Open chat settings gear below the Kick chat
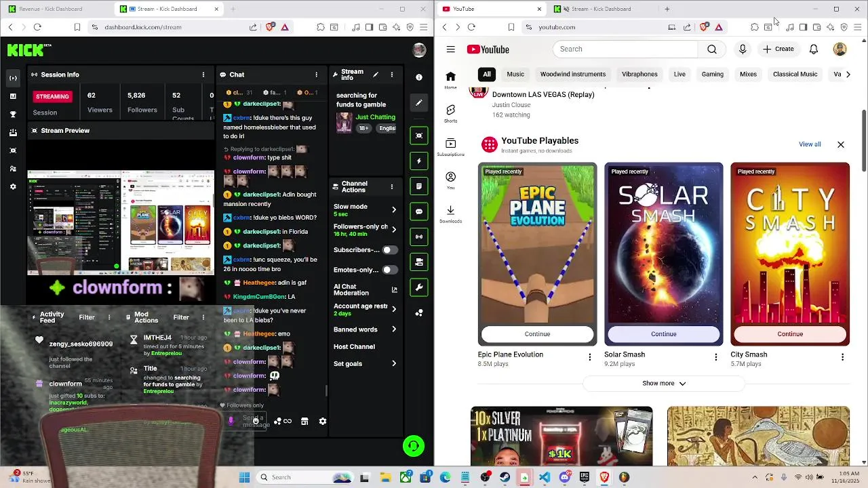The height and width of the screenshot is (488, 868). [323, 421]
